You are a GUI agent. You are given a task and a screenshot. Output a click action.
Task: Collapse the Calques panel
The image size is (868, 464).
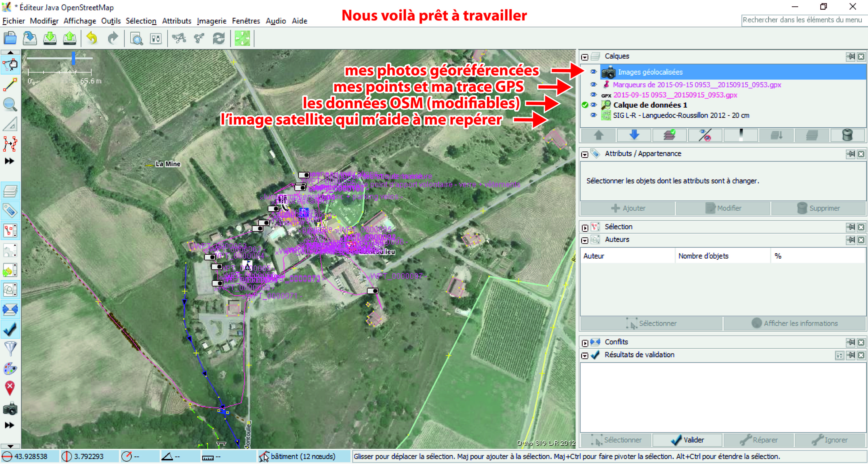[585, 57]
